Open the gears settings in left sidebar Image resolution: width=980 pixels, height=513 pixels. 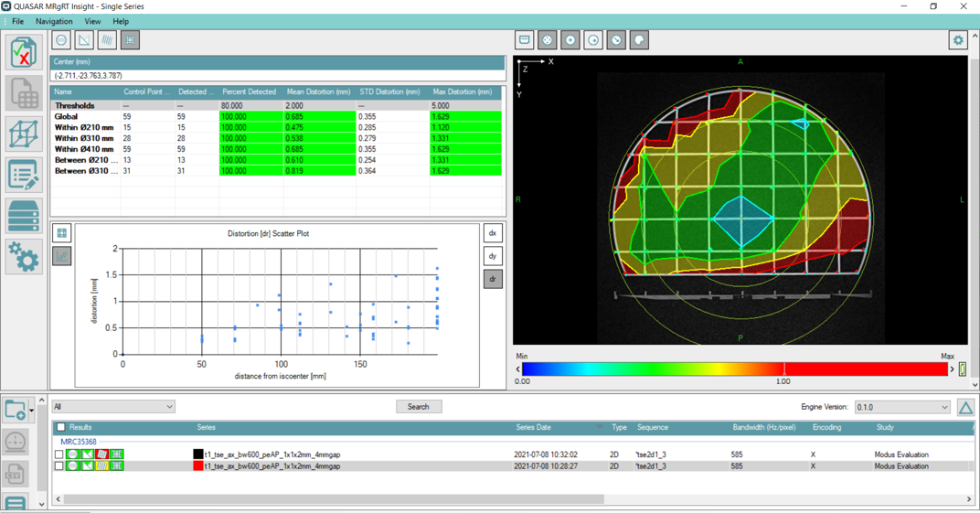[23, 257]
